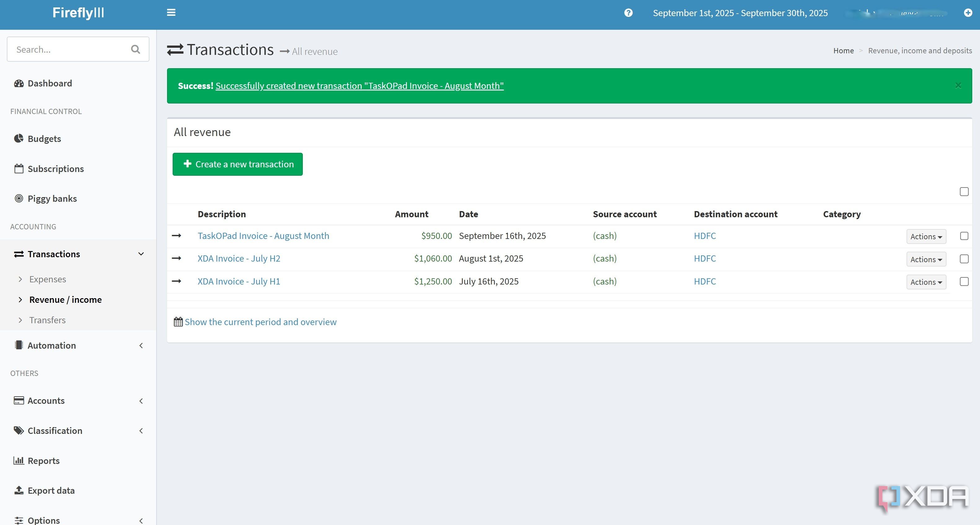
Task: Click the Budgets pie chart icon
Action: (19, 139)
